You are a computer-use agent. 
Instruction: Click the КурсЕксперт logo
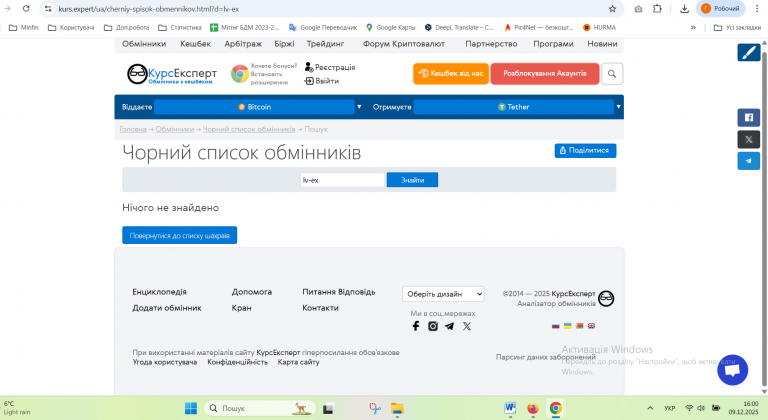[x=171, y=74]
